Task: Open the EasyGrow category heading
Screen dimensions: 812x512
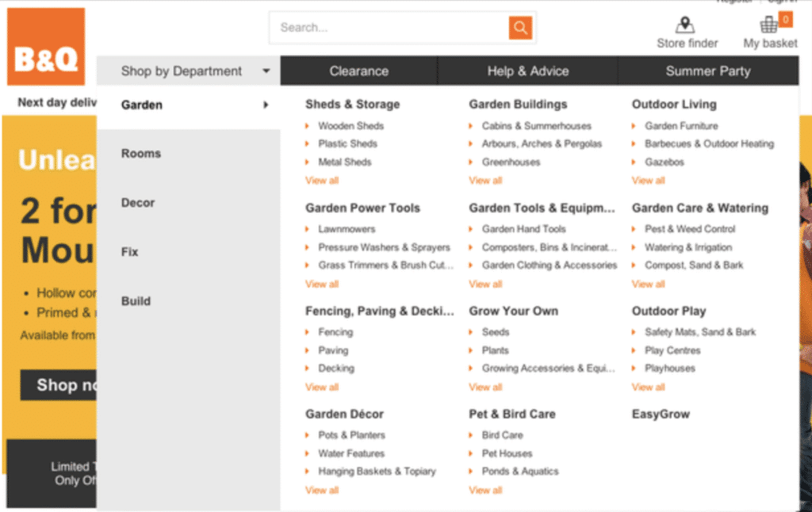Action: point(661,415)
